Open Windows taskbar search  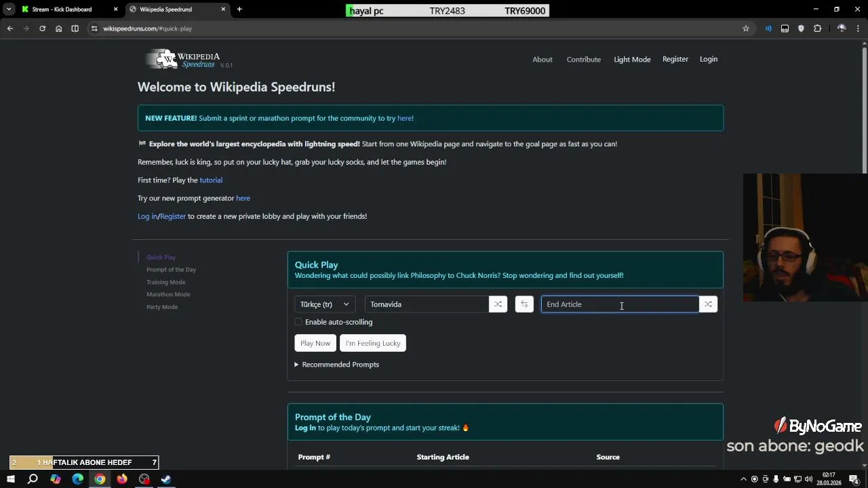pos(33,479)
